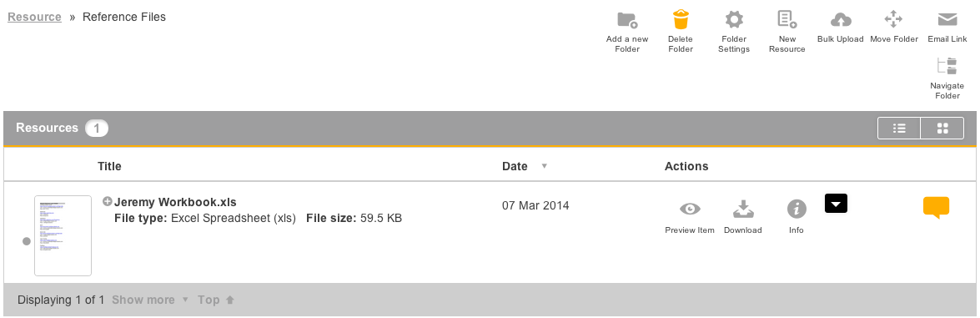Start Bulk Upload via cloud icon
The width and height of the screenshot is (980, 318).
(x=841, y=20)
